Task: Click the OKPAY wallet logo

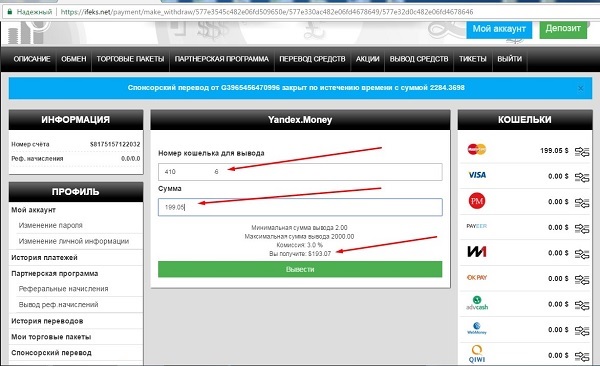Action: pyautogui.click(x=477, y=277)
